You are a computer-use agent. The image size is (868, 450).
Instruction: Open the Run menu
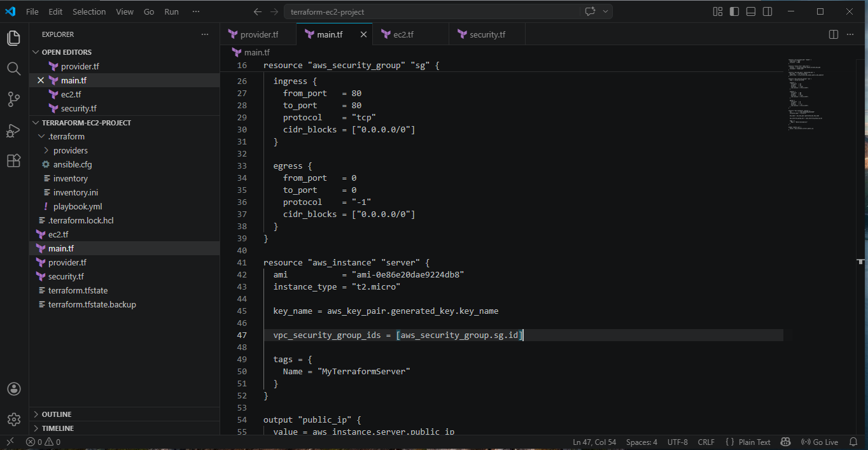(171, 11)
